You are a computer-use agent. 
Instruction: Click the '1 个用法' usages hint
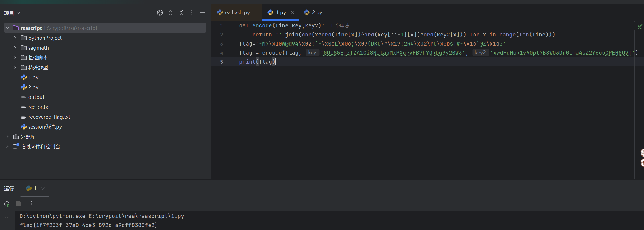[x=340, y=25]
